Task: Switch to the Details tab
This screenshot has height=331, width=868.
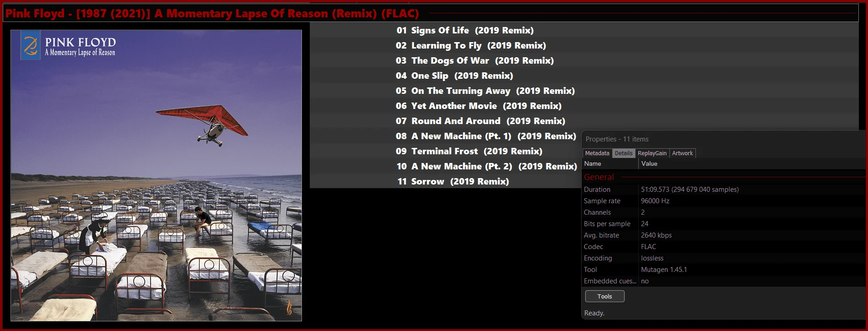Action: pyautogui.click(x=623, y=153)
